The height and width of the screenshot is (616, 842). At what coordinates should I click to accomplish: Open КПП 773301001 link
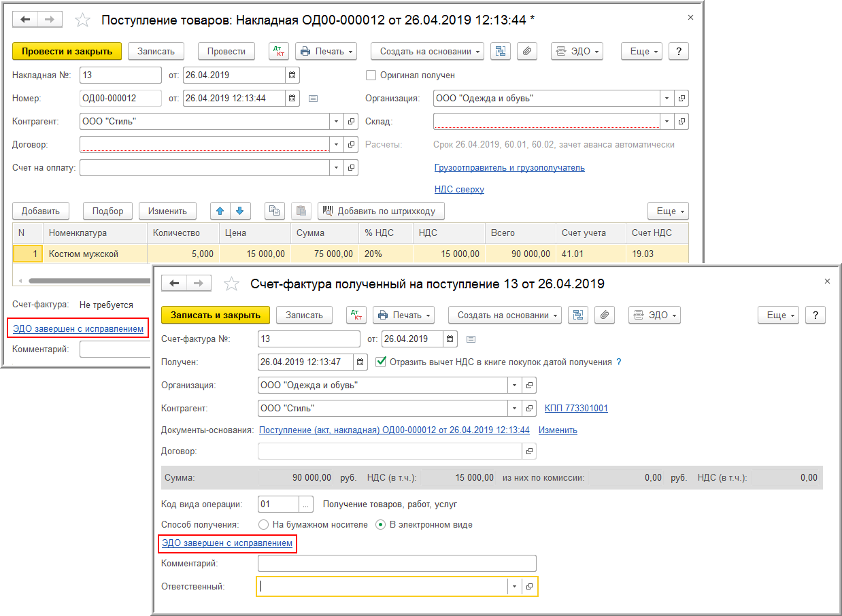(576, 409)
